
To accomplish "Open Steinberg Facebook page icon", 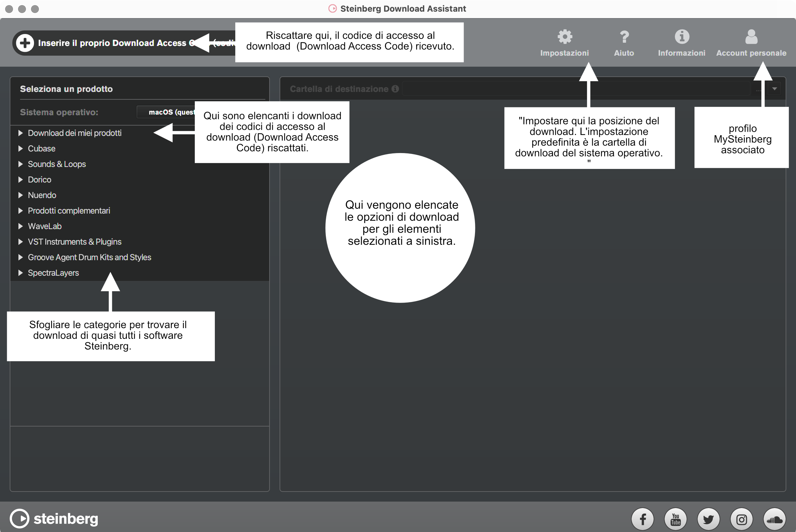I will click(x=642, y=519).
